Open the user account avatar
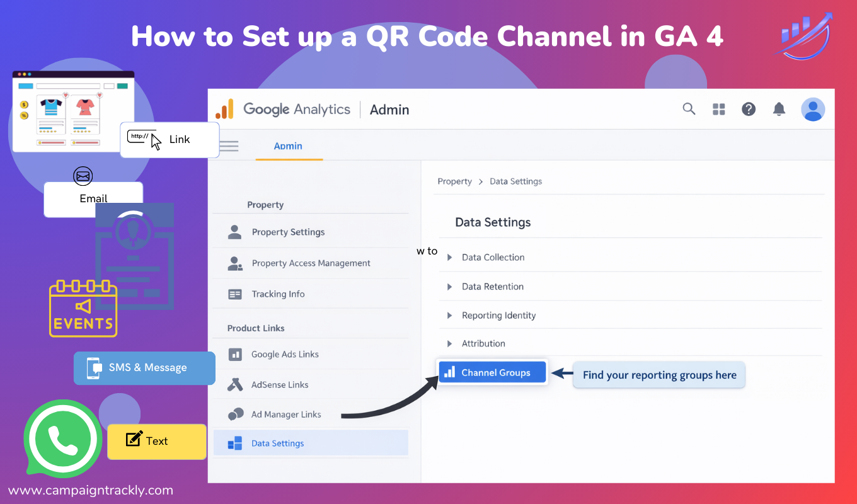Screen dimensions: 857x504 point(813,110)
